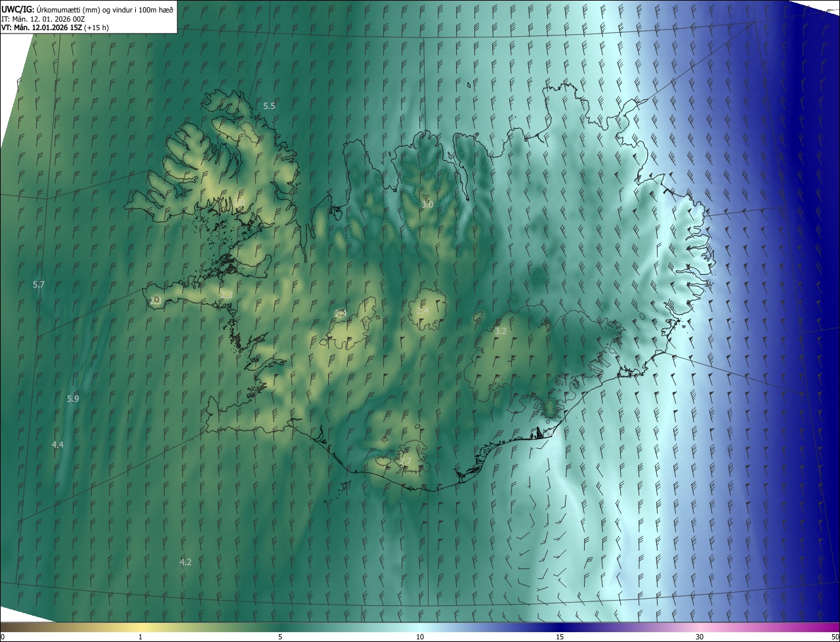Click the "0" tick label on the color scale
Image resolution: width=840 pixels, height=642 pixels.
pos(3,637)
